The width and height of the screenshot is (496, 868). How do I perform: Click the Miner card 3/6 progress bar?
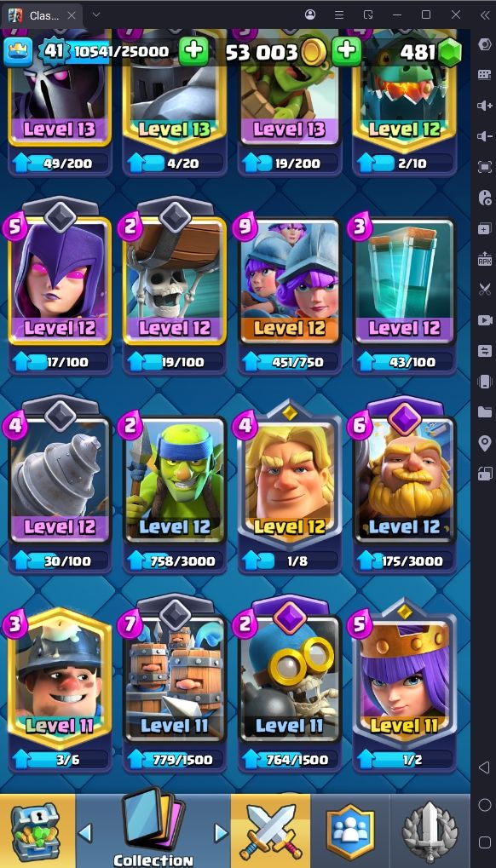point(60,760)
